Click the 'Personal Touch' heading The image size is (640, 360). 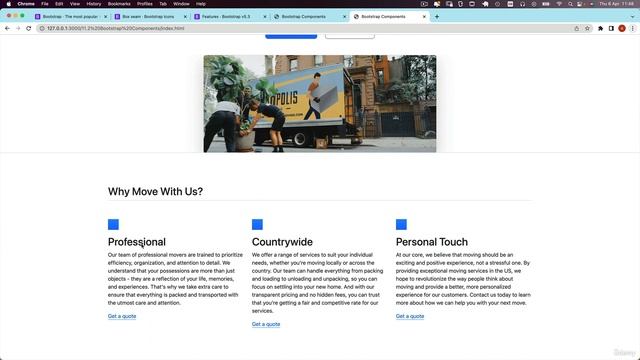(432, 242)
